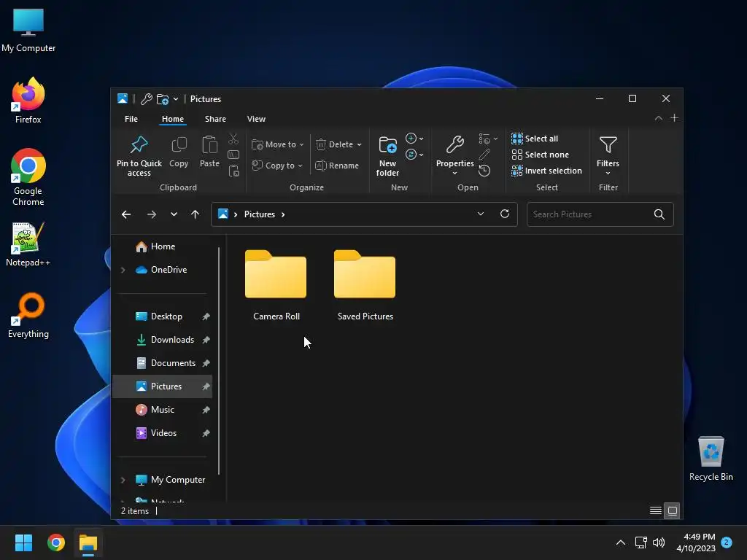747x560 pixels.
Task: Go forward with the right arrow
Action: [x=152, y=214]
